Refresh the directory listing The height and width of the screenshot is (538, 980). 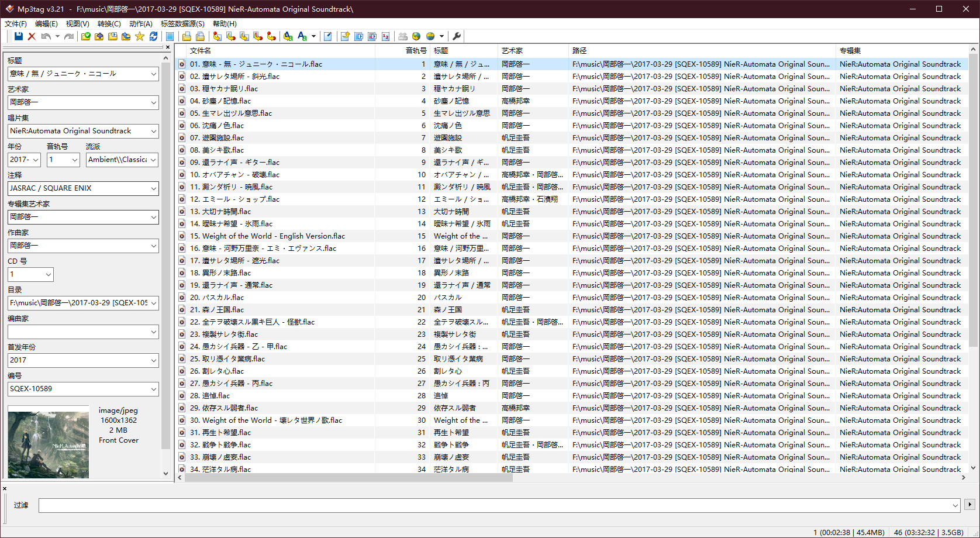click(153, 36)
